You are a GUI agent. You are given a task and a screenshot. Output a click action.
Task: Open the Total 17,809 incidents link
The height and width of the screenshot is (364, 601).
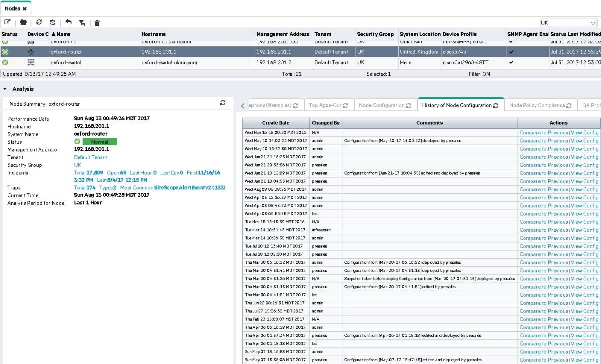(89, 172)
